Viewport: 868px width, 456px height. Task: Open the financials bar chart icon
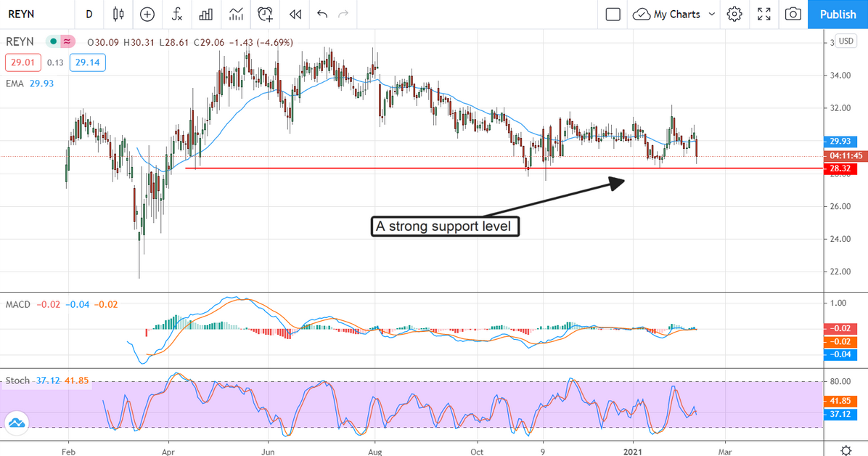click(206, 15)
